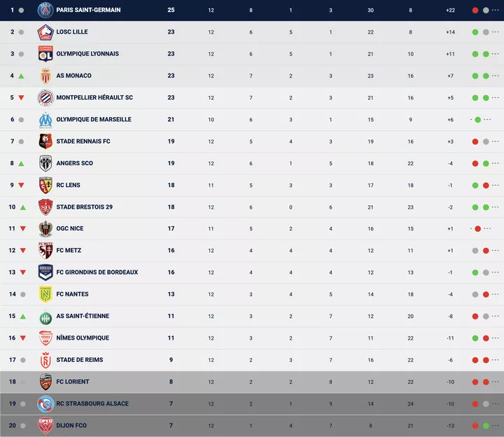Click the first form dot for Paris Saint-Germain
The image size is (504, 437).
click(x=475, y=11)
